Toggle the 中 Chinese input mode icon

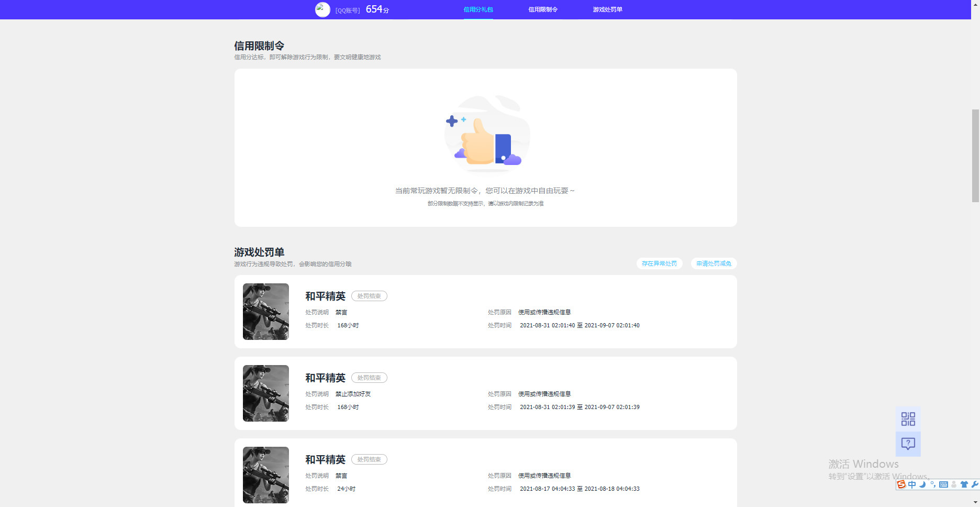pos(912,484)
